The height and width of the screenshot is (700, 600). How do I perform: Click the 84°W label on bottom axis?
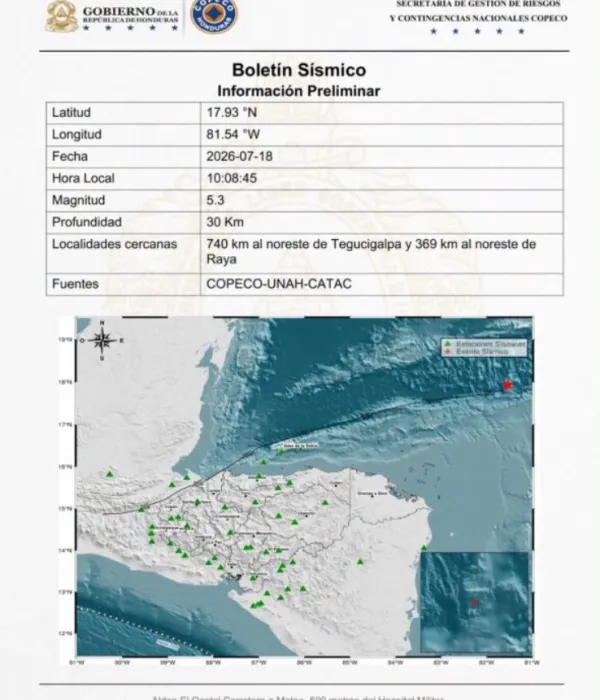coord(396,662)
